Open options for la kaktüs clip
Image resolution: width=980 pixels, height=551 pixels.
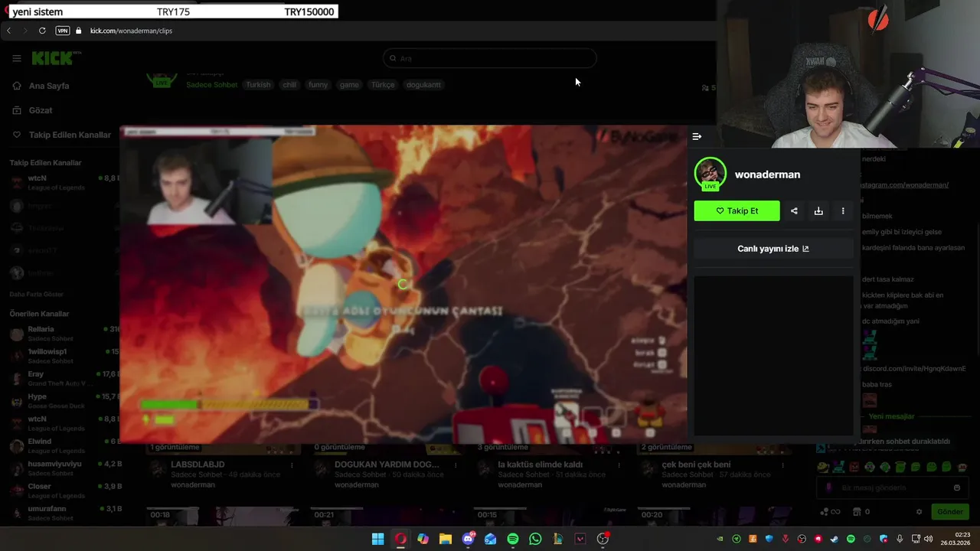tap(619, 465)
